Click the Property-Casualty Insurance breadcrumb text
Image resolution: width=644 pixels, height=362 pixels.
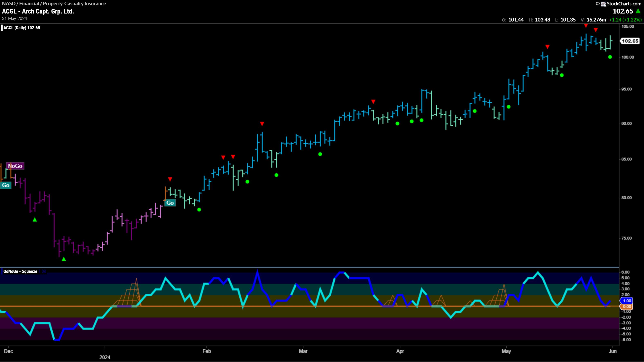74,3
